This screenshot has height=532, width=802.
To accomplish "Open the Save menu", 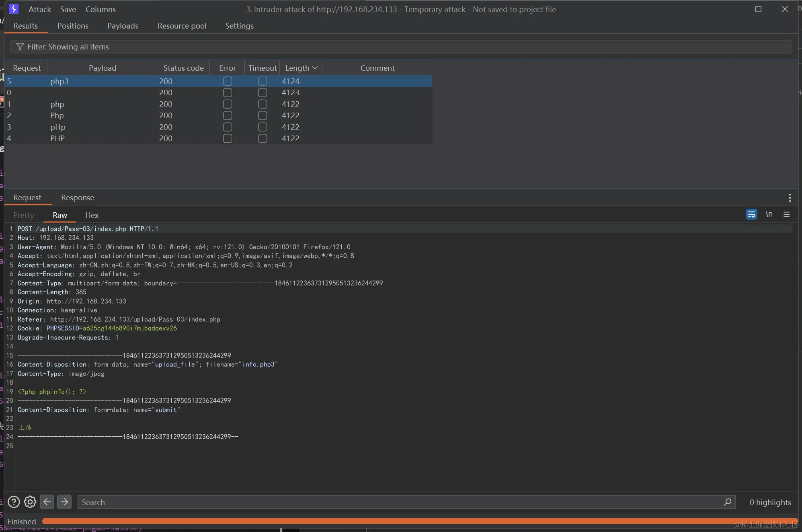I will click(x=68, y=9).
